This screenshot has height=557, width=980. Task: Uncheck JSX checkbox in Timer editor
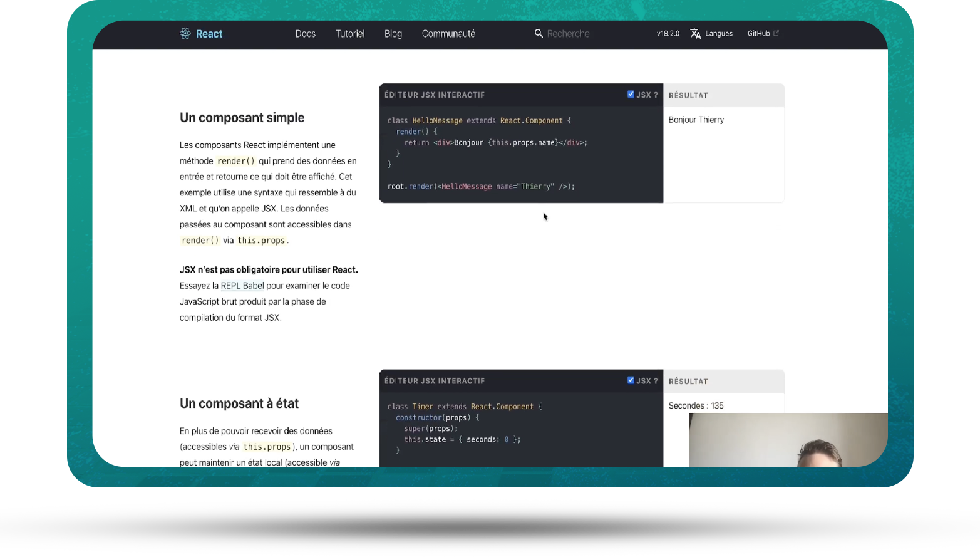pos(631,380)
